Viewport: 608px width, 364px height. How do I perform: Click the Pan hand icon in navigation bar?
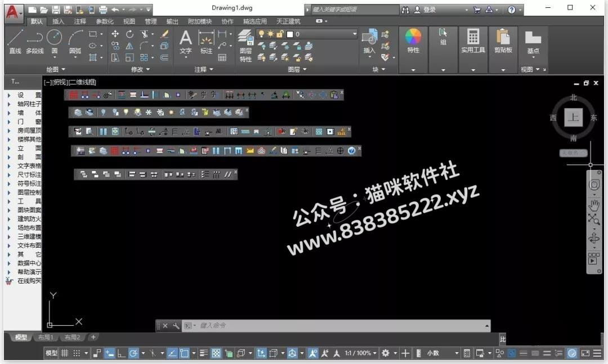(x=594, y=205)
